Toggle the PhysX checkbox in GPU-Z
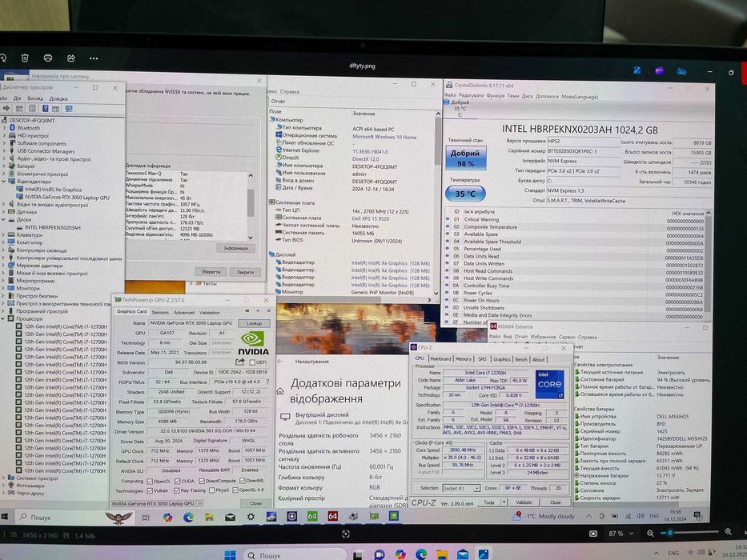The width and height of the screenshot is (747, 560). pos(211,490)
